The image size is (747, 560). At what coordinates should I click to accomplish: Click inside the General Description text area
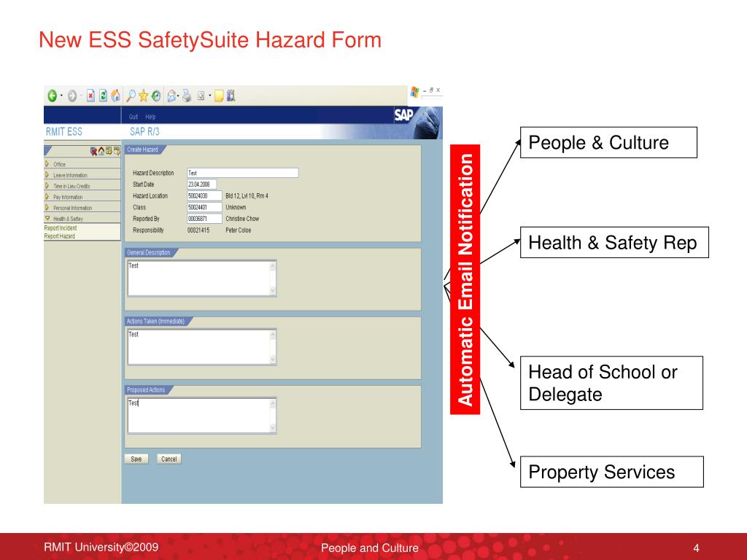click(x=198, y=278)
